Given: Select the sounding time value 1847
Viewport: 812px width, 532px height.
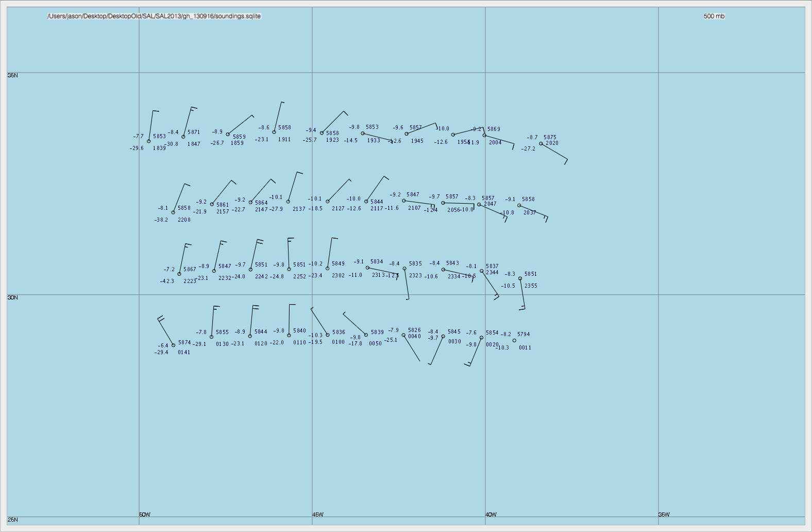Looking at the screenshot, I should pos(194,144).
